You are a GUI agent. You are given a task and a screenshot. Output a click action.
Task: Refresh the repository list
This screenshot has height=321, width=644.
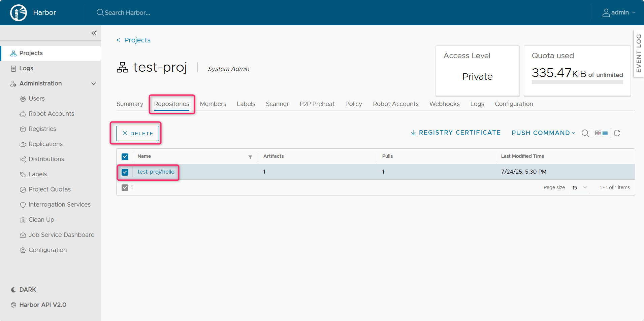[x=617, y=133]
